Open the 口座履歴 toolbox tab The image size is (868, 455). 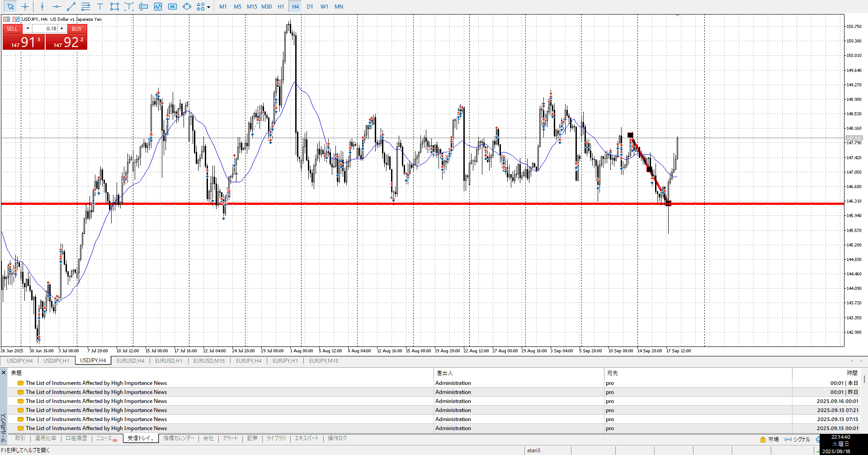(76, 438)
